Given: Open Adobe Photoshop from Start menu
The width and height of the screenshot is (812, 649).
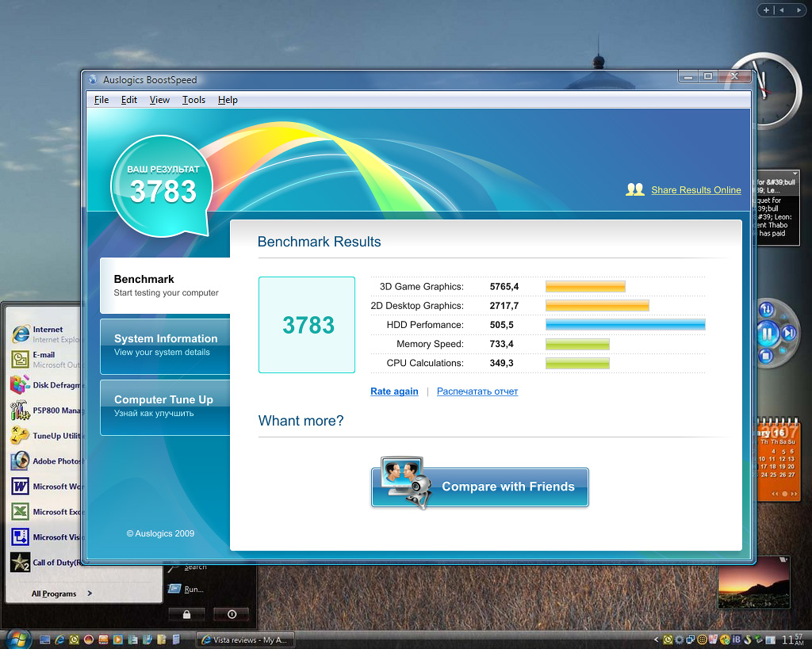Looking at the screenshot, I should (x=45, y=460).
